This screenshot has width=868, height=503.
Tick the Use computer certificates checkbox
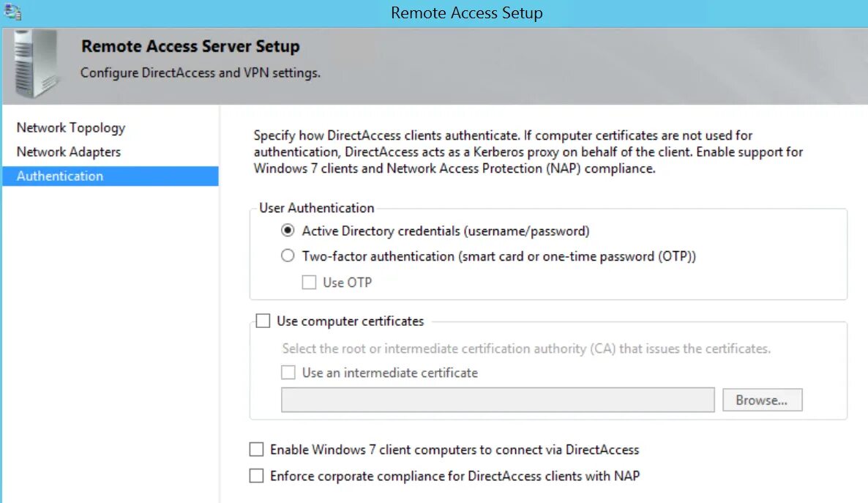(x=263, y=321)
